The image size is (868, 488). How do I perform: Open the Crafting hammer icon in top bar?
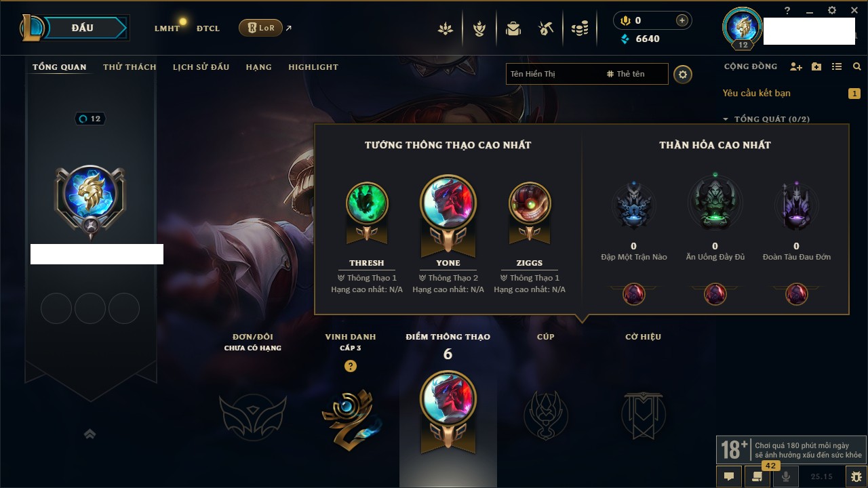click(546, 28)
